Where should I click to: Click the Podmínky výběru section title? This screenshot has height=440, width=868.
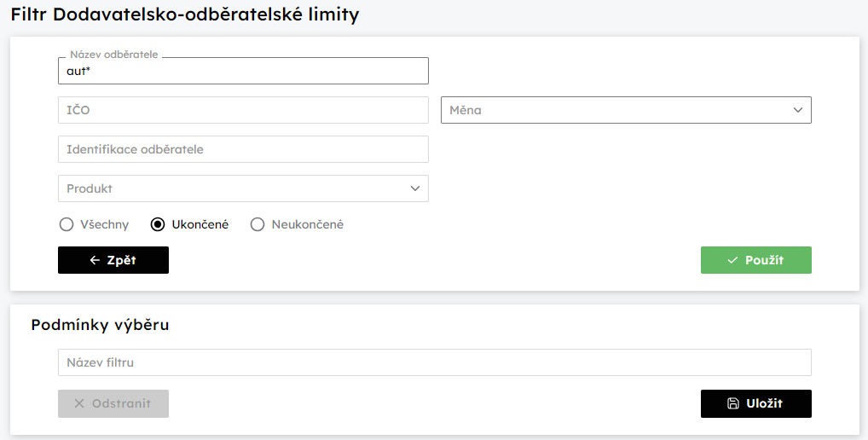click(101, 325)
